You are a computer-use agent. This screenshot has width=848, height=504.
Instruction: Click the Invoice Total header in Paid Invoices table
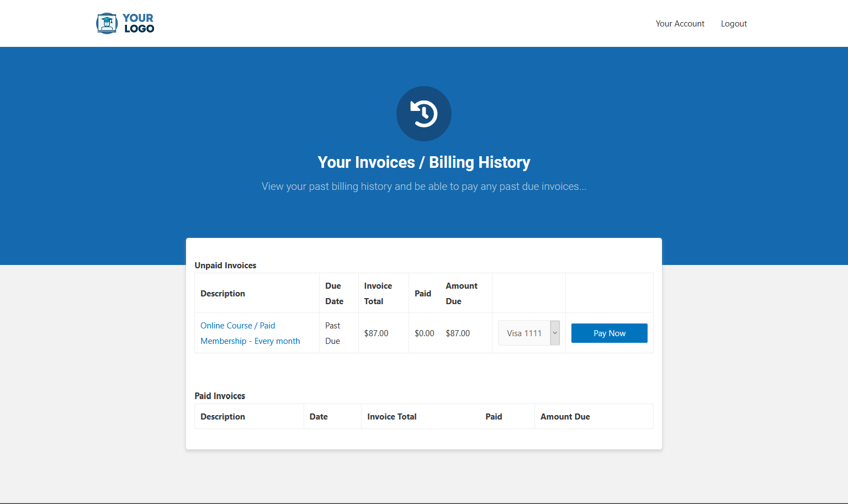coord(391,417)
